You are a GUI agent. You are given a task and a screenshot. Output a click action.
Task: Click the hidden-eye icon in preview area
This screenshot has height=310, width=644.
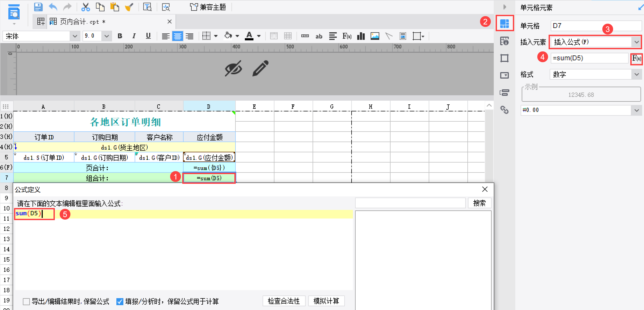pos(233,68)
